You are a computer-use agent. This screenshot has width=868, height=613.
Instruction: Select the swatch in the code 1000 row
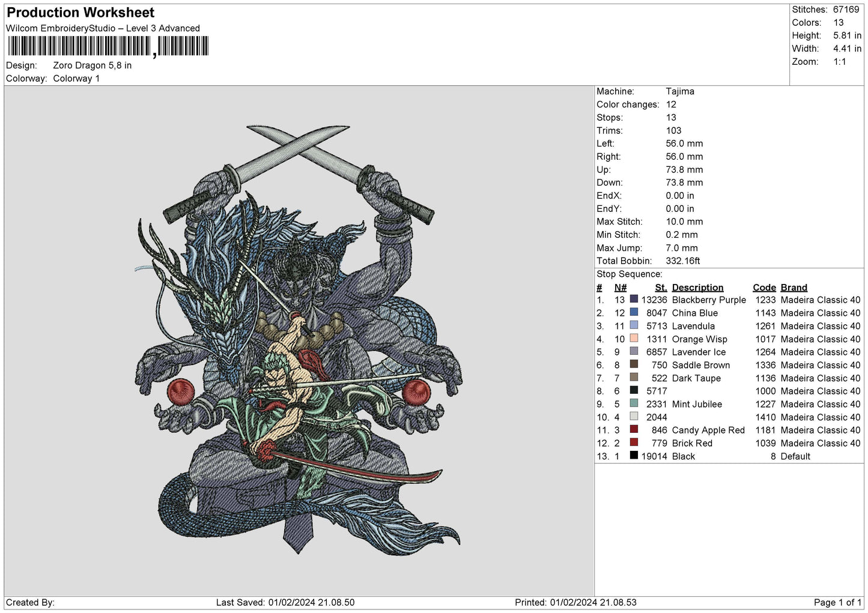634,390
